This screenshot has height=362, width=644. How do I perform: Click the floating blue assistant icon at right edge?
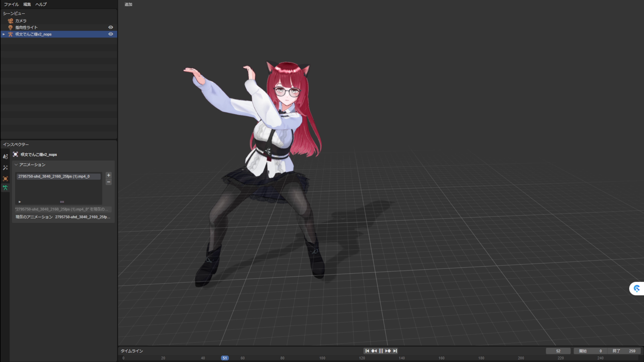click(x=637, y=289)
